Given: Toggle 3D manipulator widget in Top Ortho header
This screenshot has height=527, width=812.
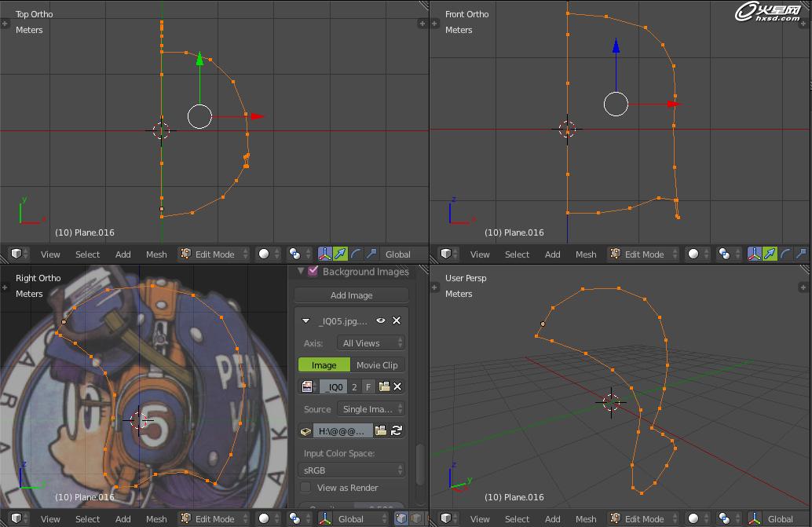Looking at the screenshot, I should tap(324, 254).
